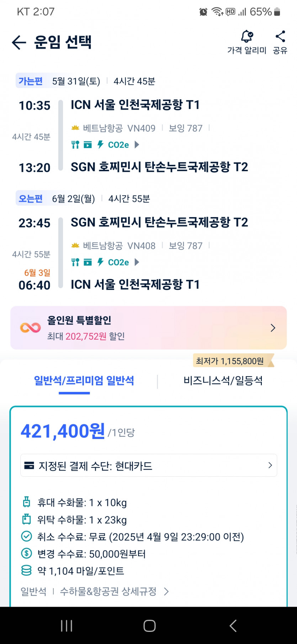This screenshot has height=644, width=297.
Task: Open the 올인원 특별할인 banner chevron
Action: pos(273,328)
